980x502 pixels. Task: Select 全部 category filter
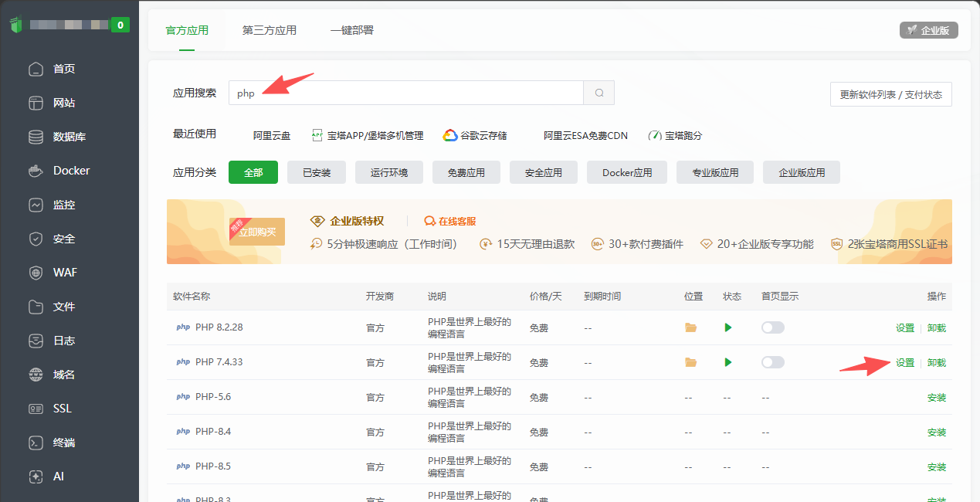(253, 172)
